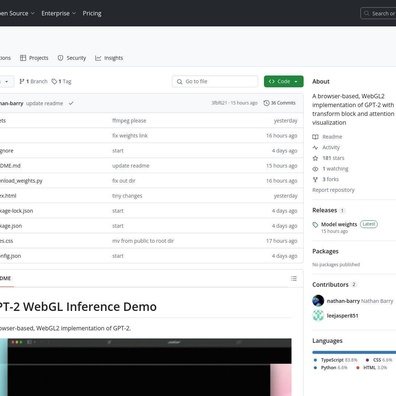Click the forks icon

click(315, 179)
